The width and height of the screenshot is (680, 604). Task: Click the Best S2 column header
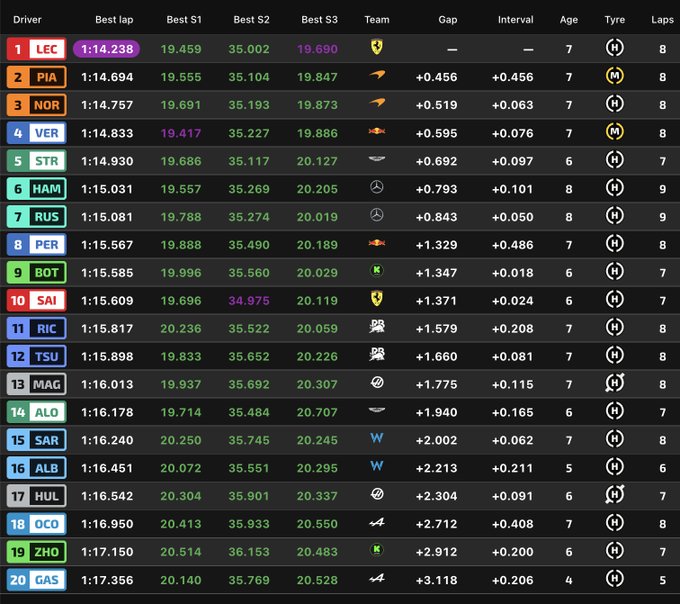[x=251, y=20]
